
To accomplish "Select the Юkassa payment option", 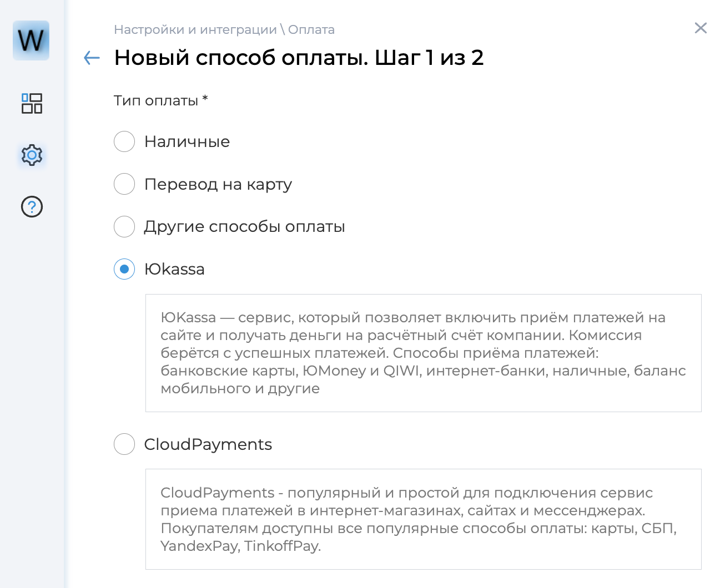I will 124,269.
